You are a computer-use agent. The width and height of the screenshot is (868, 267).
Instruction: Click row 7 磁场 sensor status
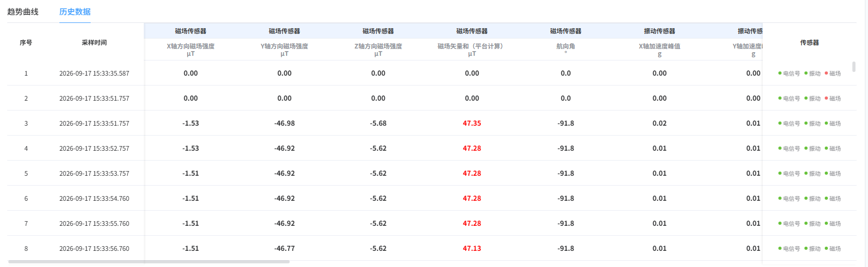click(833, 224)
